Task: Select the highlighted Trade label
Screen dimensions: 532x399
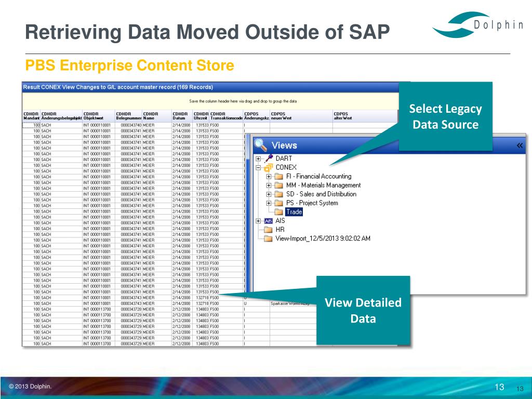Action: [294, 212]
